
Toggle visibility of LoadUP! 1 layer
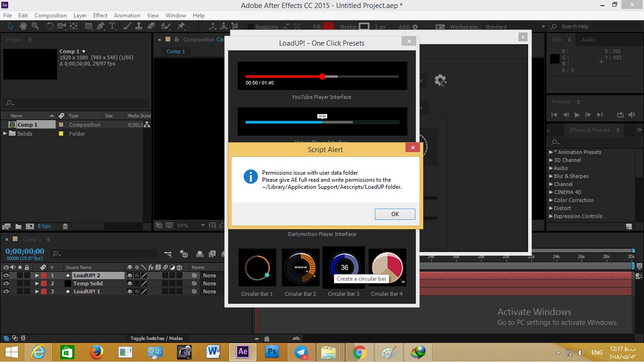[6, 291]
